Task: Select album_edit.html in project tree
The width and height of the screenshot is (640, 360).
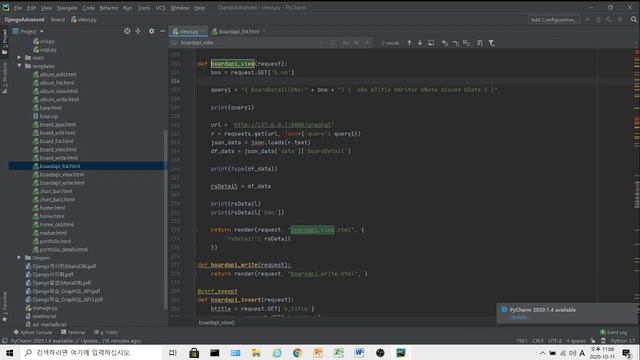Action: [x=58, y=74]
